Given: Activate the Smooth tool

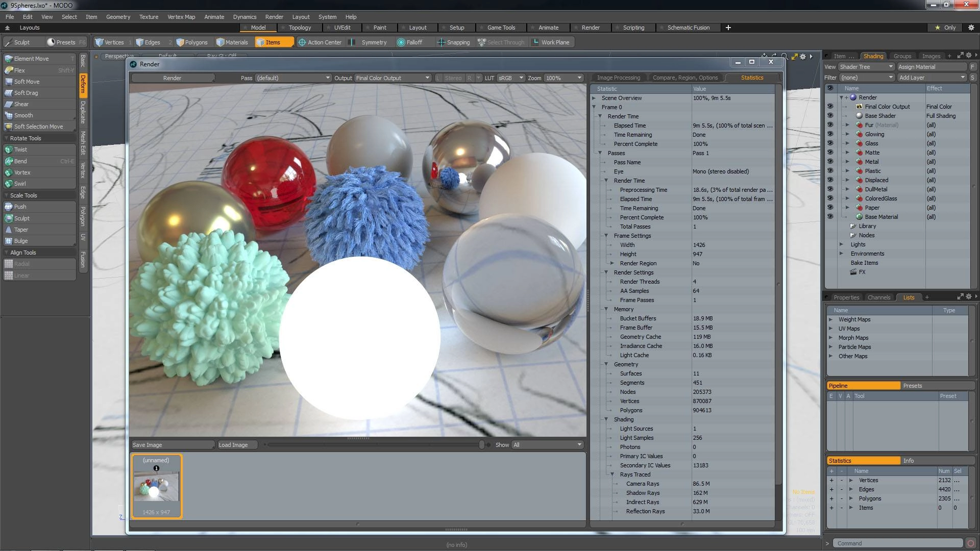Looking at the screenshot, I should [x=39, y=115].
